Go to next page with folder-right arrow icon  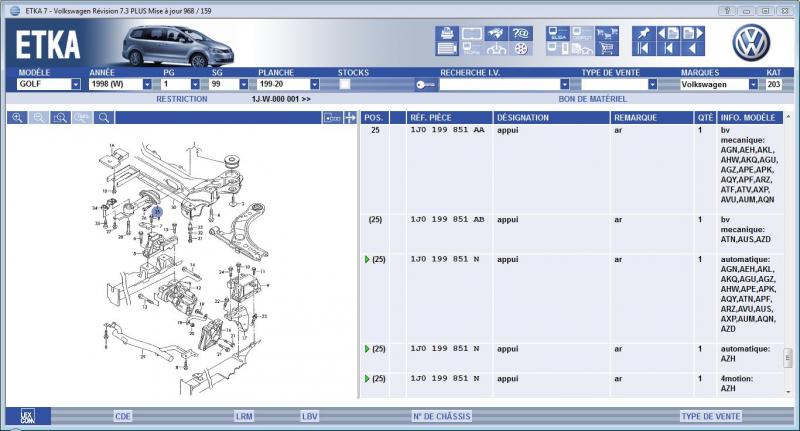693,34
